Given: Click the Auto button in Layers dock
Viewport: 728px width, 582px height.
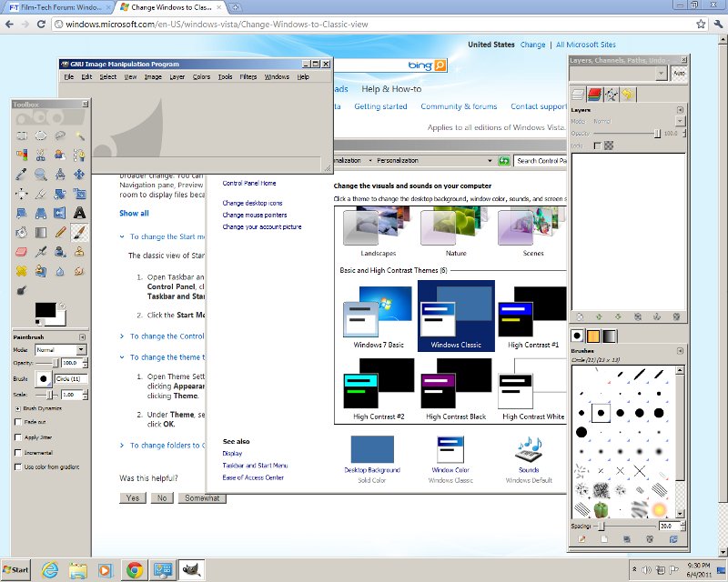Looking at the screenshot, I should click(x=679, y=74).
